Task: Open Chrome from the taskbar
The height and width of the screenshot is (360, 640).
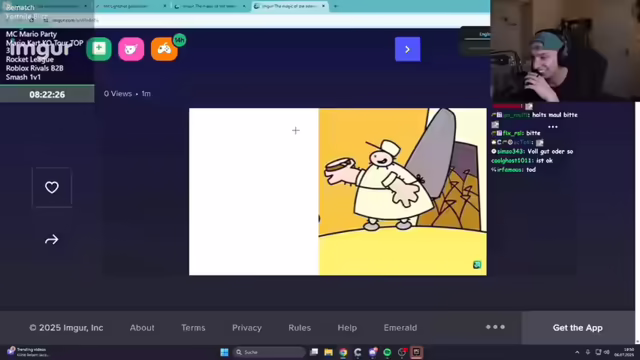Action: [343, 352]
